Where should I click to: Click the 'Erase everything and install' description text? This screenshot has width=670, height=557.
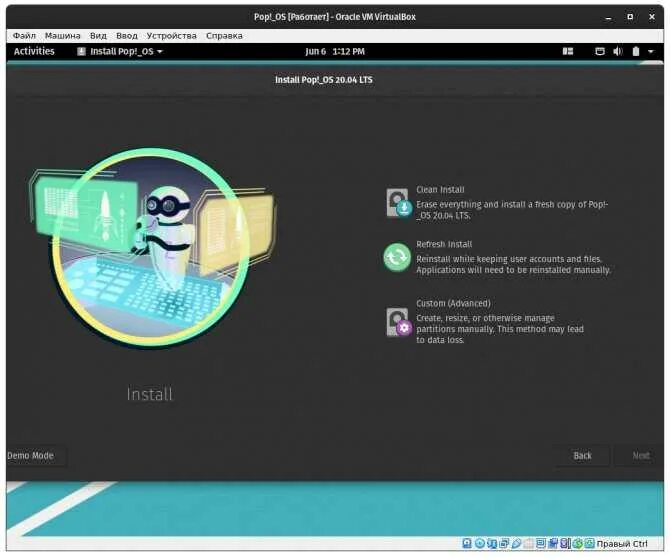pos(512,210)
